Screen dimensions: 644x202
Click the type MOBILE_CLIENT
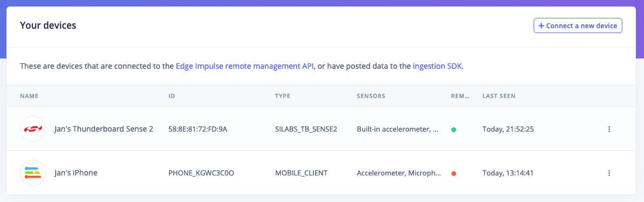301,173
